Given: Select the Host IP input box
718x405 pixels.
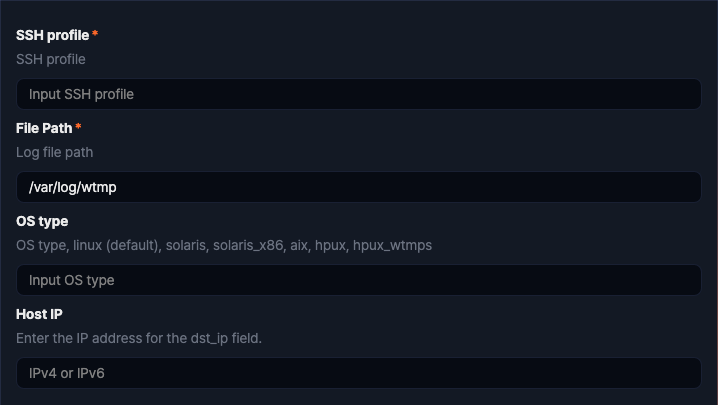Looking at the screenshot, I should click(x=358, y=373).
